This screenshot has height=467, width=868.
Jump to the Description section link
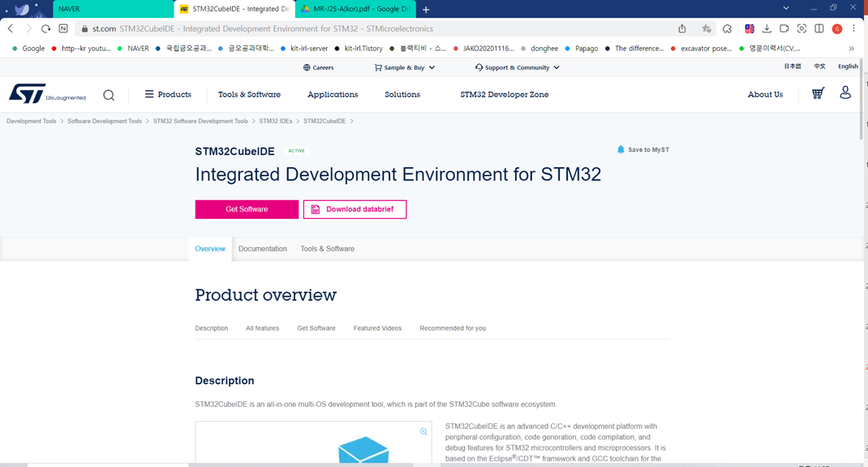212,328
